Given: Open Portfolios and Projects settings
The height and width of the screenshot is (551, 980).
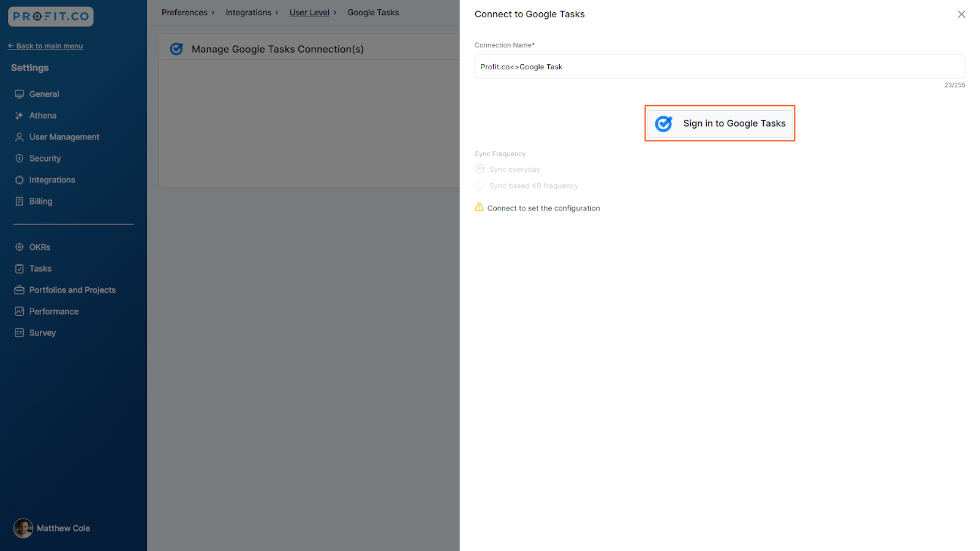Looking at the screenshot, I should [72, 290].
